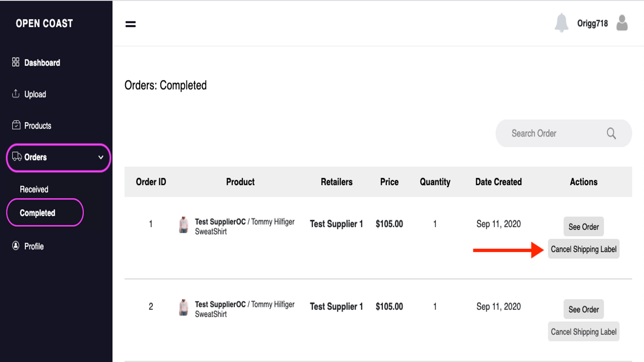Click order 2 sweatshirt thumbnail
644x362 pixels.
pyautogui.click(x=184, y=308)
